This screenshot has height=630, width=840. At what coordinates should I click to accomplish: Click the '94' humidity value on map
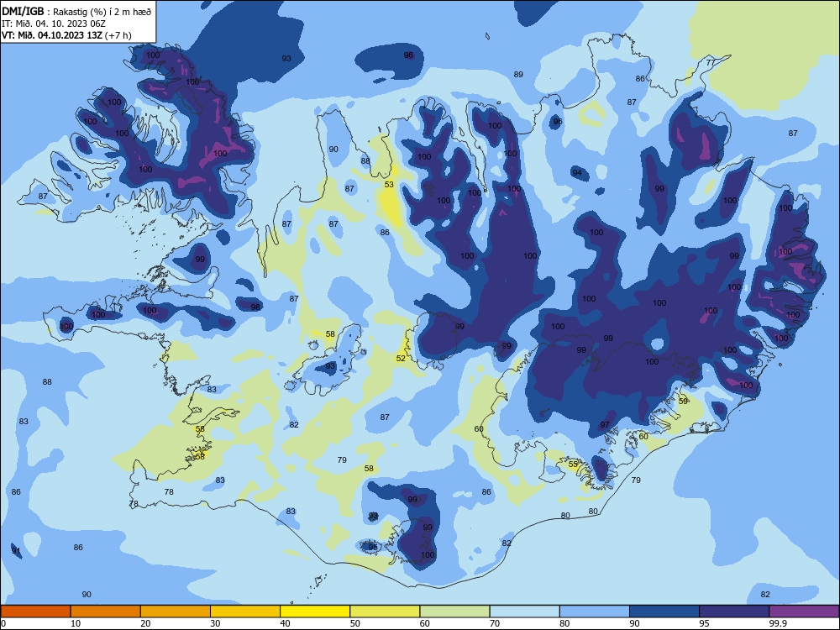[x=577, y=172]
